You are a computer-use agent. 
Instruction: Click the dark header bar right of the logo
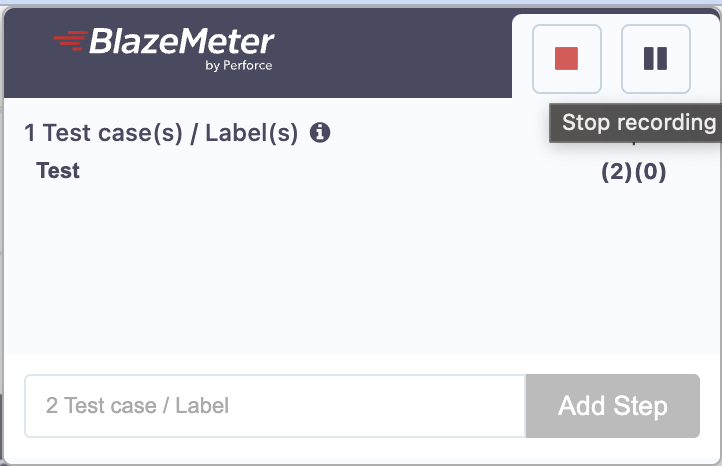pyautogui.click(x=400, y=50)
